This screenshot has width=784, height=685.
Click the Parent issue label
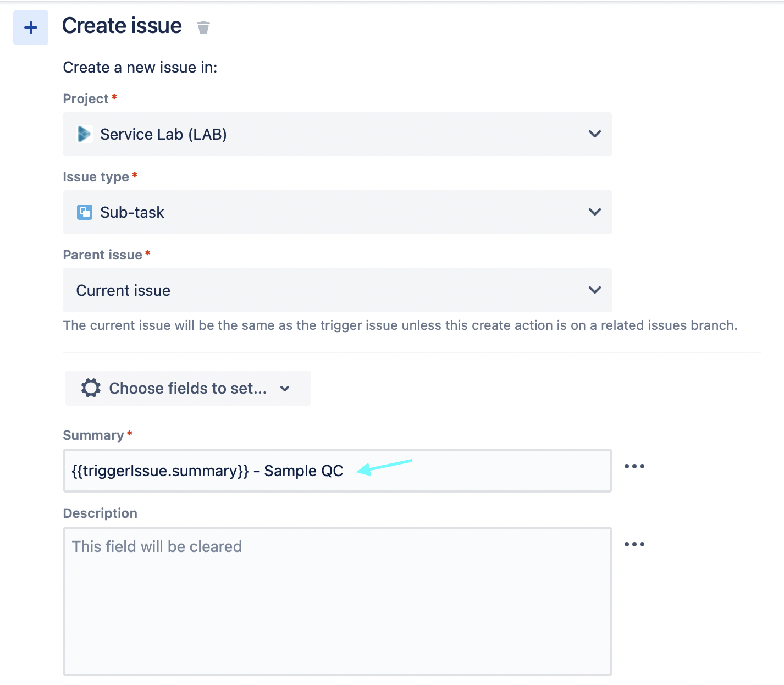tap(103, 255)
